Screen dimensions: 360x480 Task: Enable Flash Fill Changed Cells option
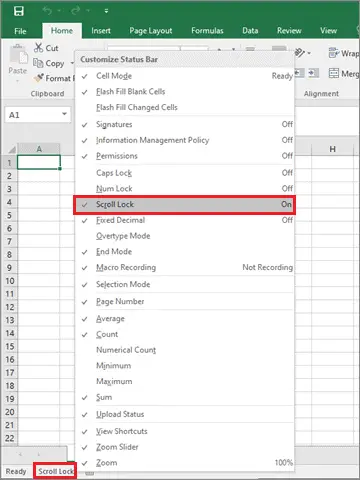(185, 107)
